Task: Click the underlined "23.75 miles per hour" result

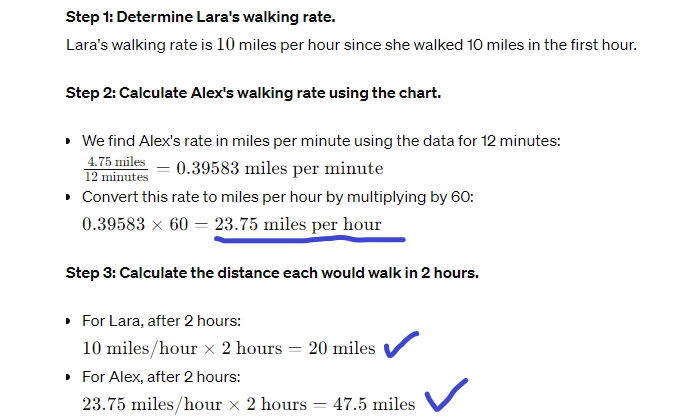Action: 297,224
